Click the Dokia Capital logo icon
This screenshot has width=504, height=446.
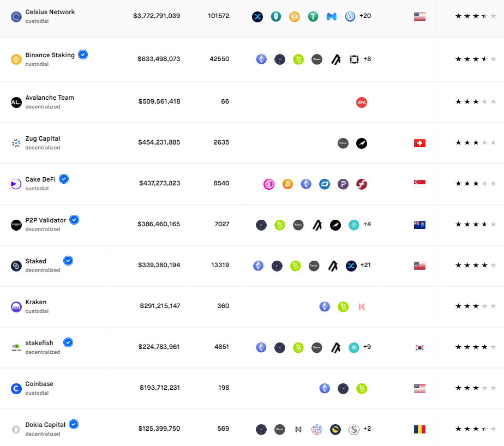pos(16,429)
